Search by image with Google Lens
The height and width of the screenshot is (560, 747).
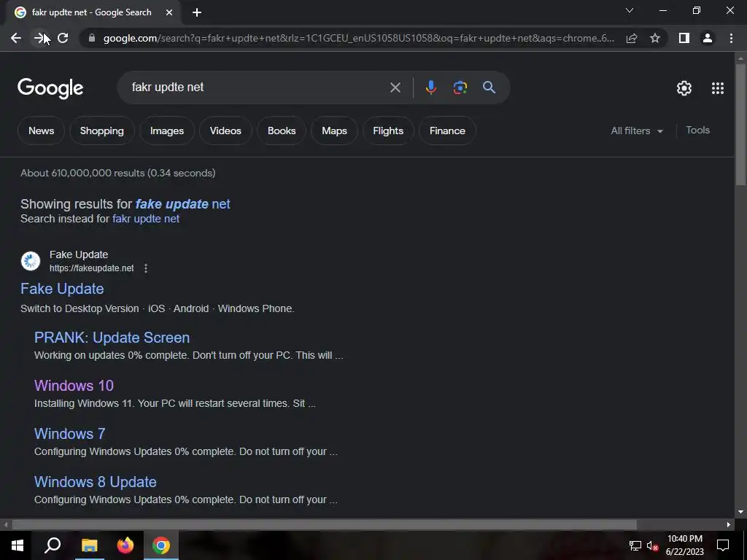460,87
